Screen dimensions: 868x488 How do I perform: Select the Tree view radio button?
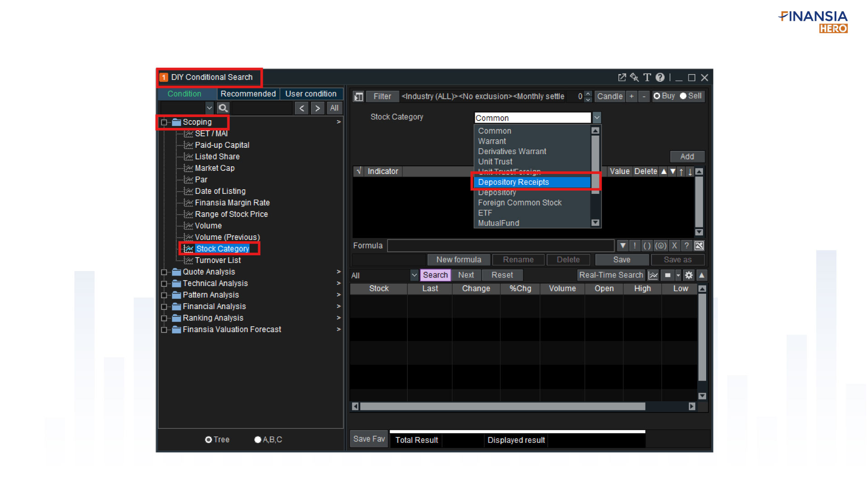(208, 440)
